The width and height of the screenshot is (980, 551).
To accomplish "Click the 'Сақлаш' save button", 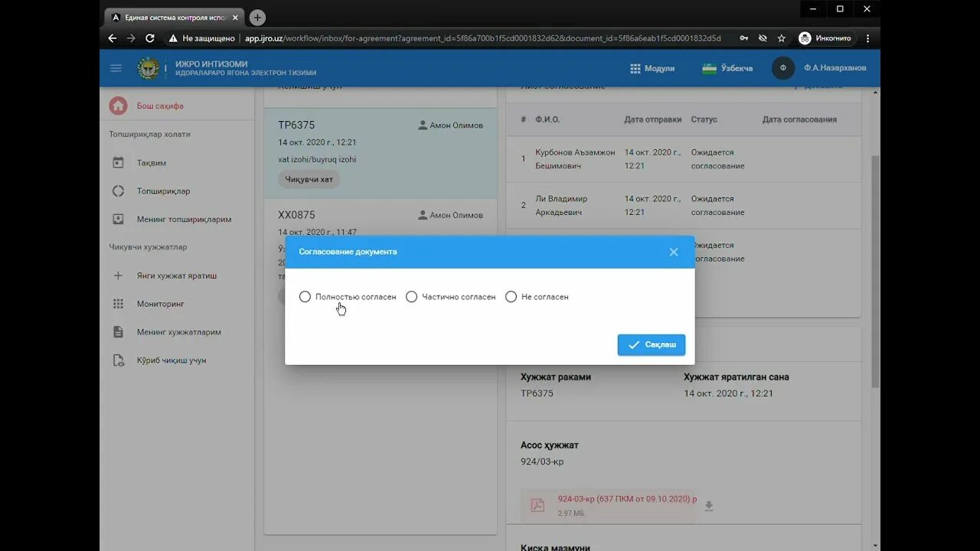I will coord(652,345).
